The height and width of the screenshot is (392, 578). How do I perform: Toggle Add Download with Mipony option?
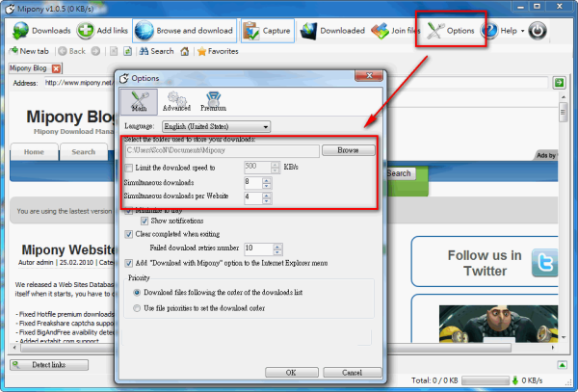129,263
